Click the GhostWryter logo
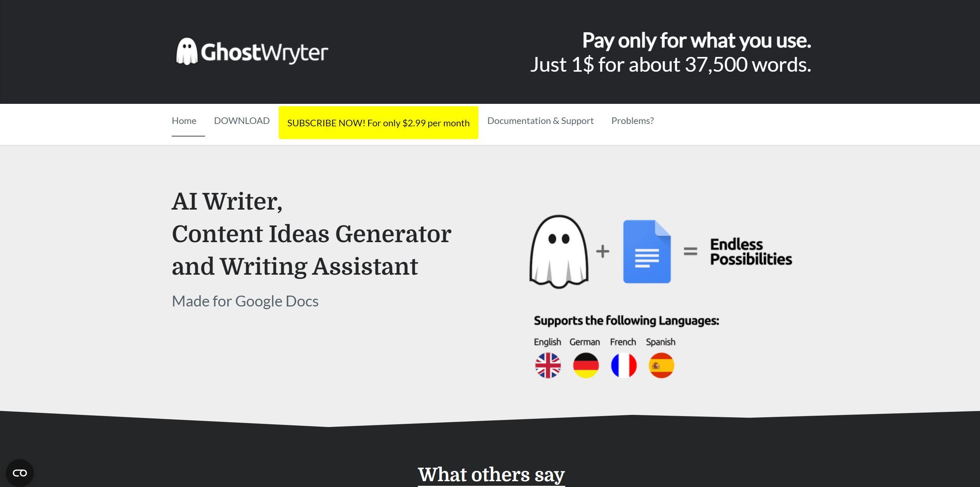980x487 pixels. pyautogui.click(x=252, y=52)
